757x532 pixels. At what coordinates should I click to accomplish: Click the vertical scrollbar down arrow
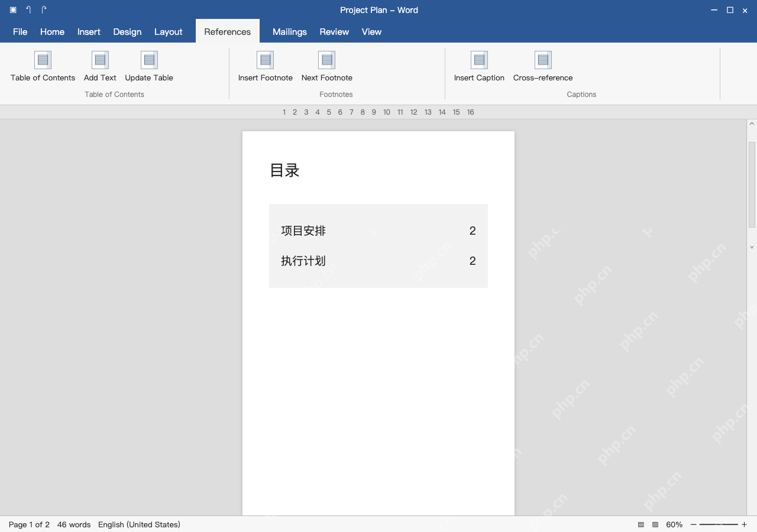(x=752, y=247)
